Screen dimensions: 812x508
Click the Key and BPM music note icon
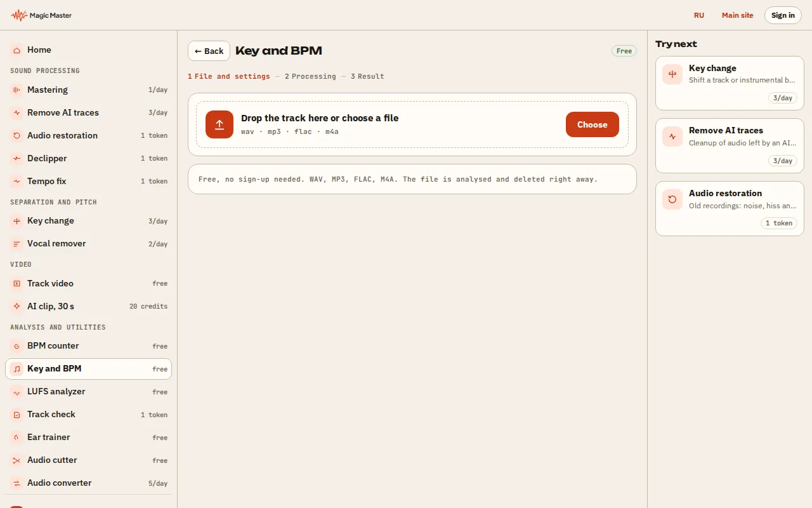pyautogui.click(x=16, y=369)
